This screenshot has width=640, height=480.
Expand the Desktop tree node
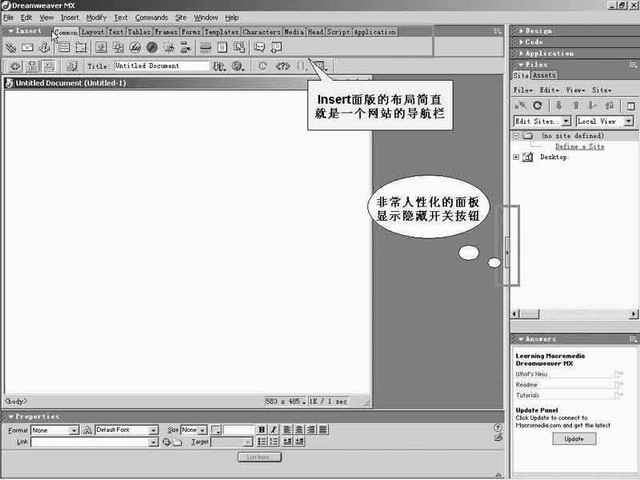point(516,157)
